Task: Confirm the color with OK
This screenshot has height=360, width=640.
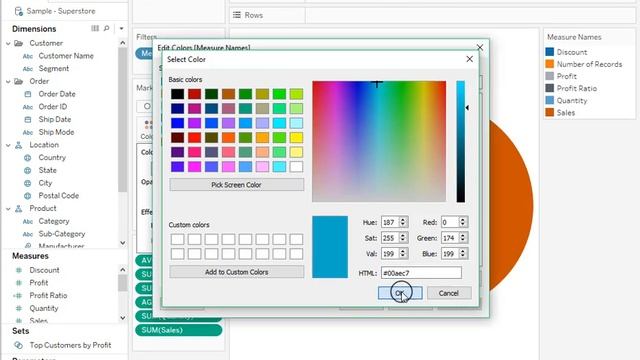Action: point(400,293)
